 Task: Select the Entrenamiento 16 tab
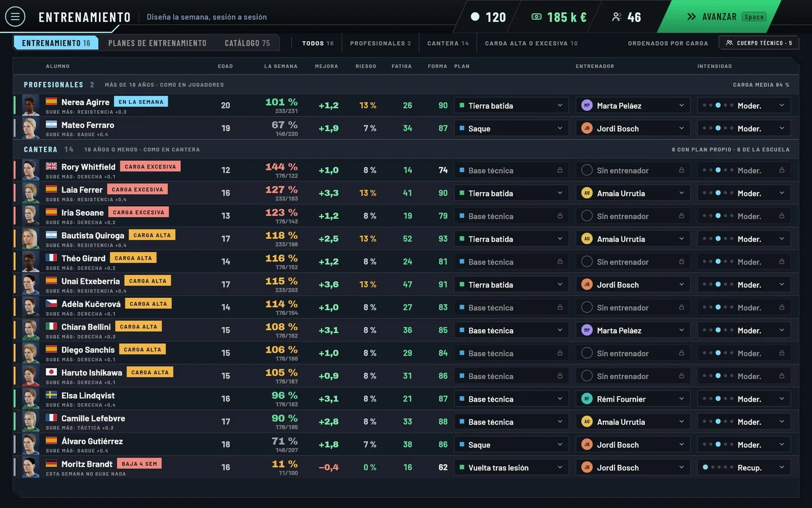pos(56,43)
